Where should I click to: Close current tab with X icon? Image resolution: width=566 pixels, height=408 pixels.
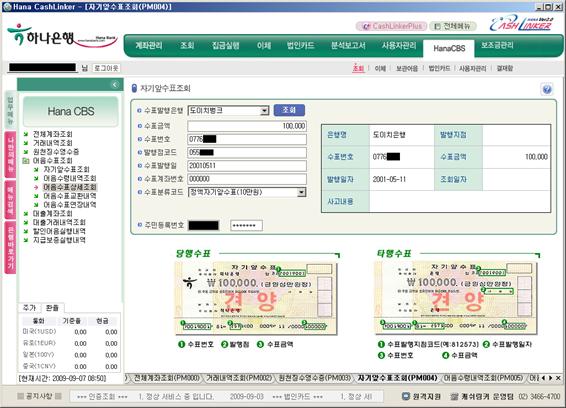click(558, 378)
